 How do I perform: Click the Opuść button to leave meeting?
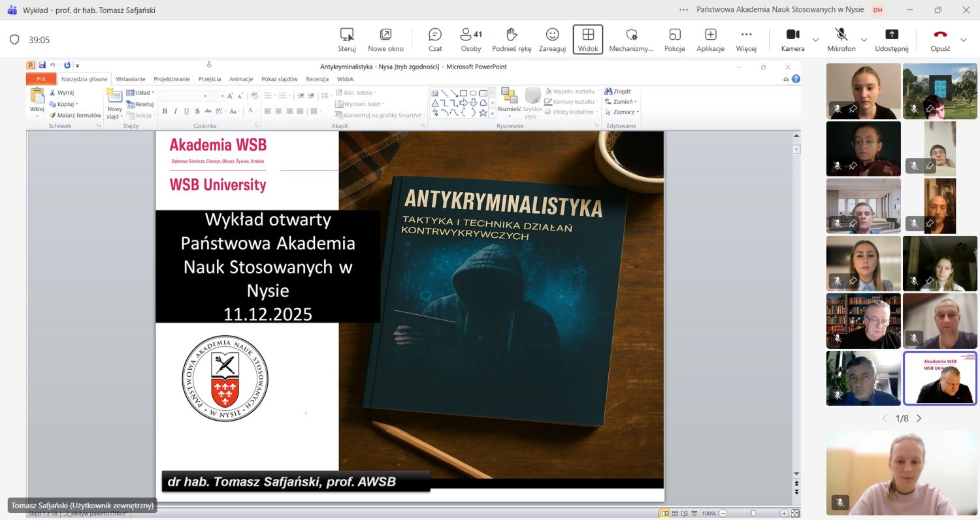click(x=940, y=39)
